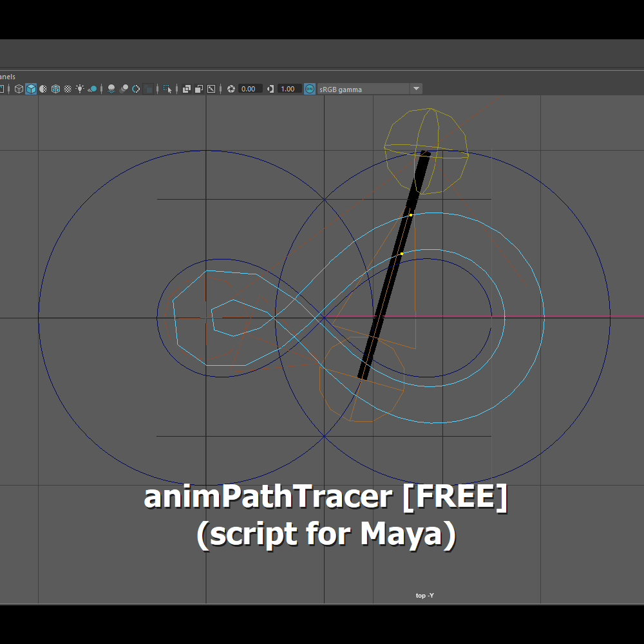
Task: Toggle motion blur icon
Action: coord(124,89)
